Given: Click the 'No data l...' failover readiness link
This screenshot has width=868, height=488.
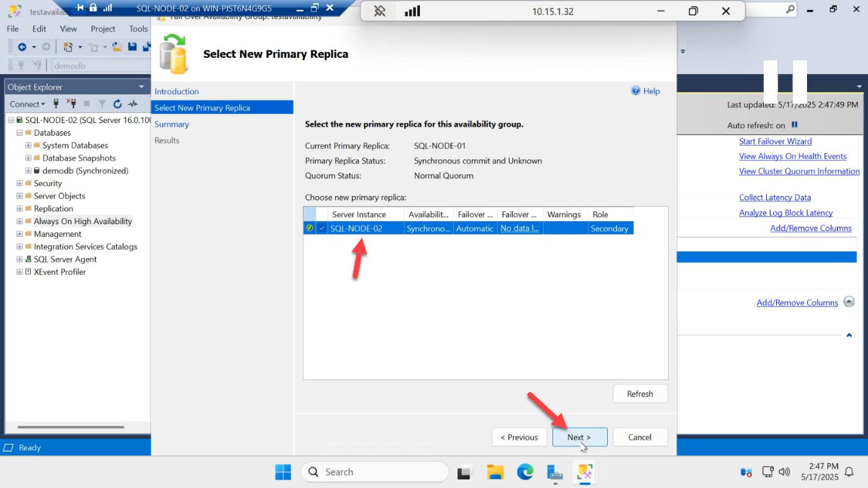Looking at the screenshot, I should pos(520,229).
